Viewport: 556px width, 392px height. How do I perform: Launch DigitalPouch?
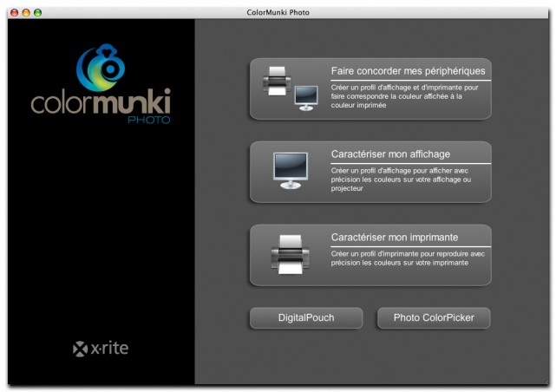point(306,318)
